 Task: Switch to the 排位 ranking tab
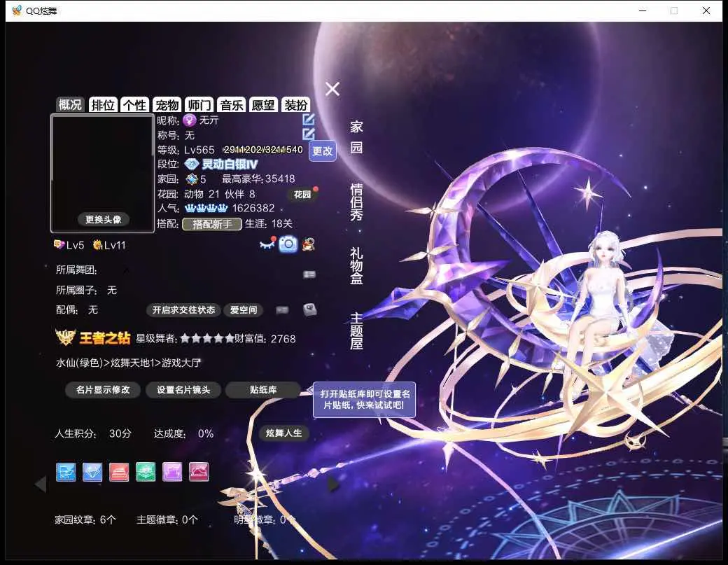pos(103,105)
